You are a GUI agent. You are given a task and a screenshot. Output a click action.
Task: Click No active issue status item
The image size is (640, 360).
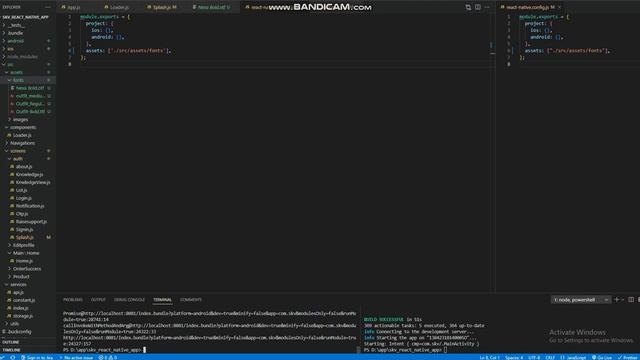76,358
